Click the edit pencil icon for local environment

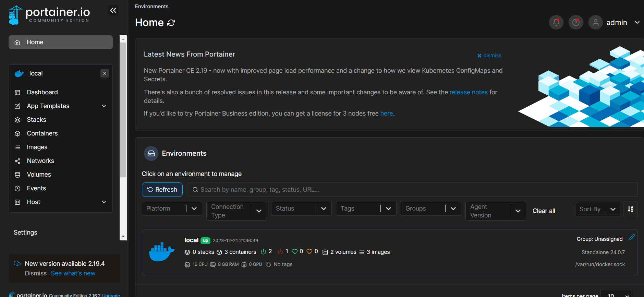pos(631,238)
